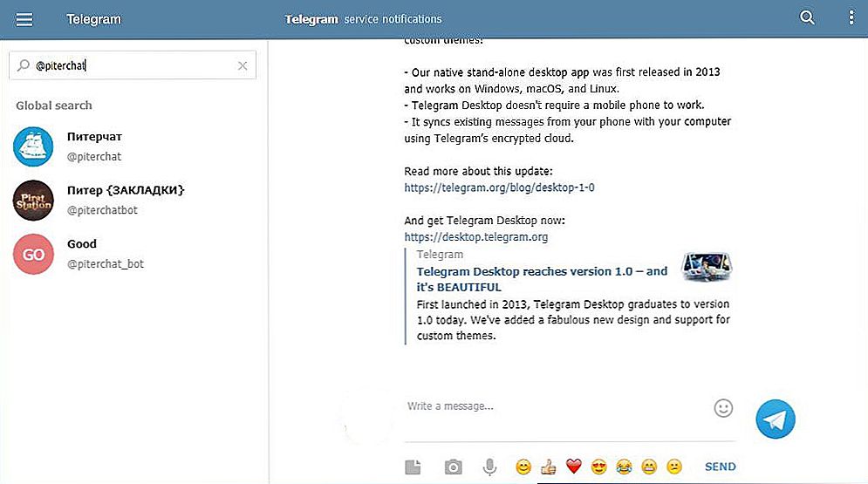Open the three-dot options menu
The width and height of the screenshot is (868, 484).
point(851,17)
